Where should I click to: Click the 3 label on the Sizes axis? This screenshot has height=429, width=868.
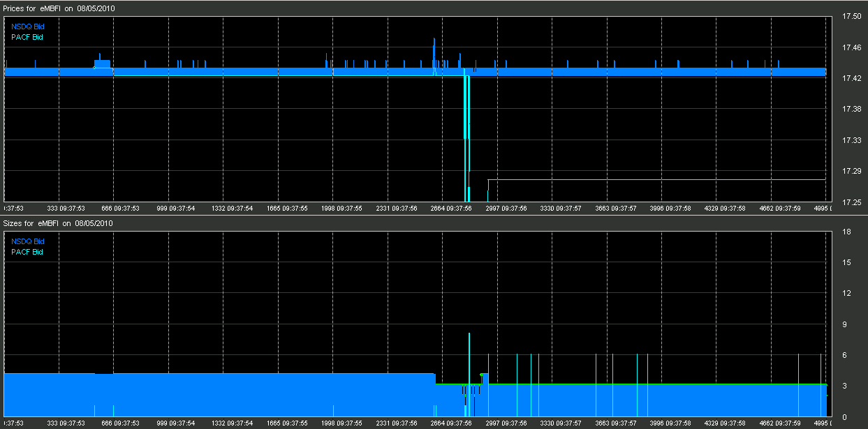(844, 386)
